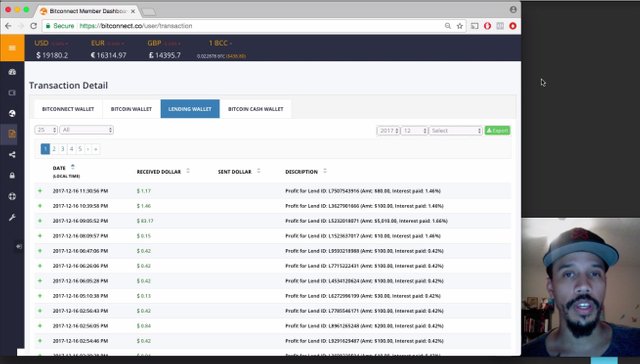Image resolution: width=640 pixels, height=364 pixels.
Task: Expand the row dated 2017-12-16 09:05:52 PM
Action: (x=40, y=221)
